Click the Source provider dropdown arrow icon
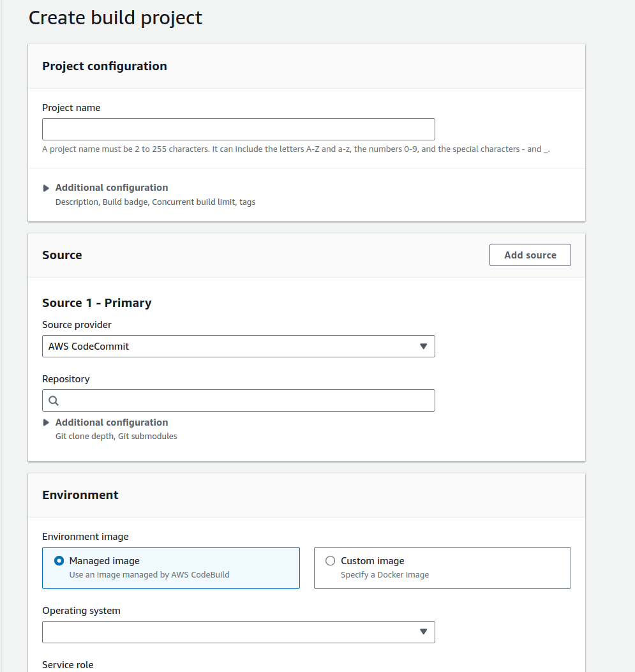635x672 pixels. [x=423, y=347]
